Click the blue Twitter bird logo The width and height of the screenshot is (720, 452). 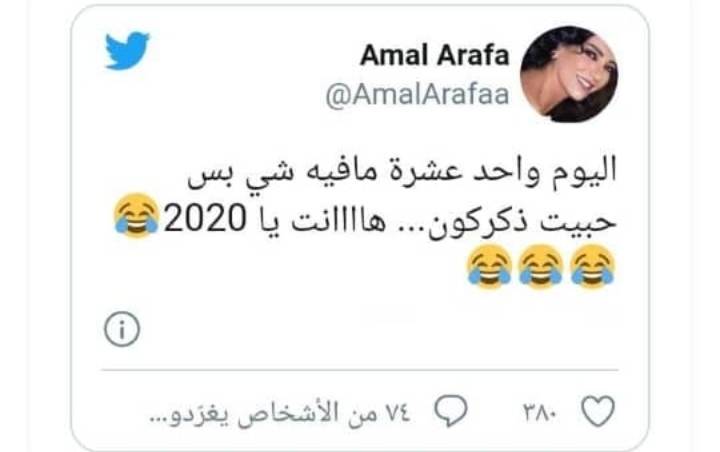(127, 51)
